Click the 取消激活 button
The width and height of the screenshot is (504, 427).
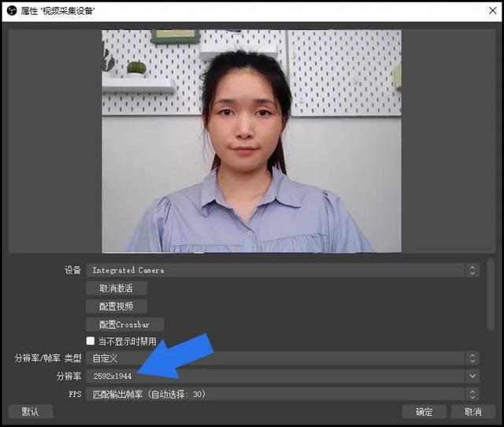click(117, 288)
